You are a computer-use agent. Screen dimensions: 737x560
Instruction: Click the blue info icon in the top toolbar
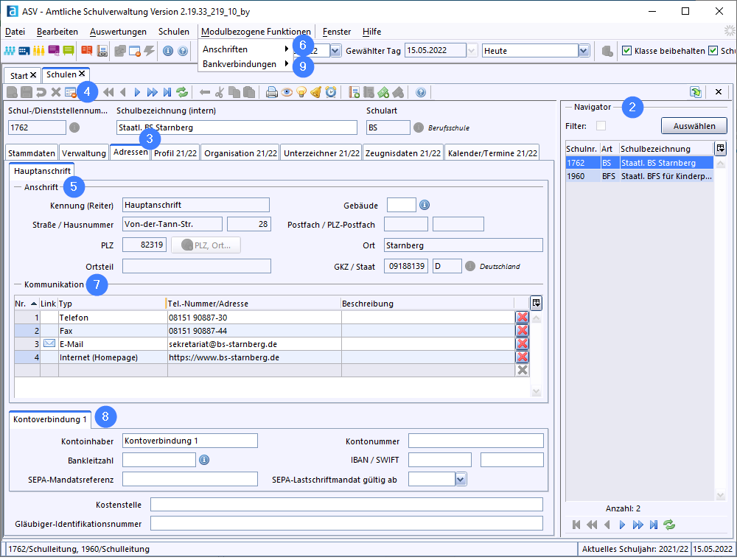click(168, 51)
